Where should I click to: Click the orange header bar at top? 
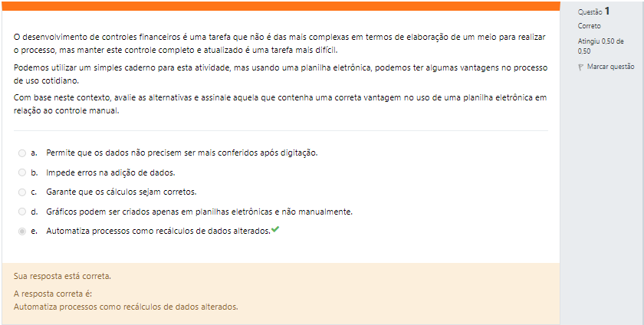coord(281,6)
